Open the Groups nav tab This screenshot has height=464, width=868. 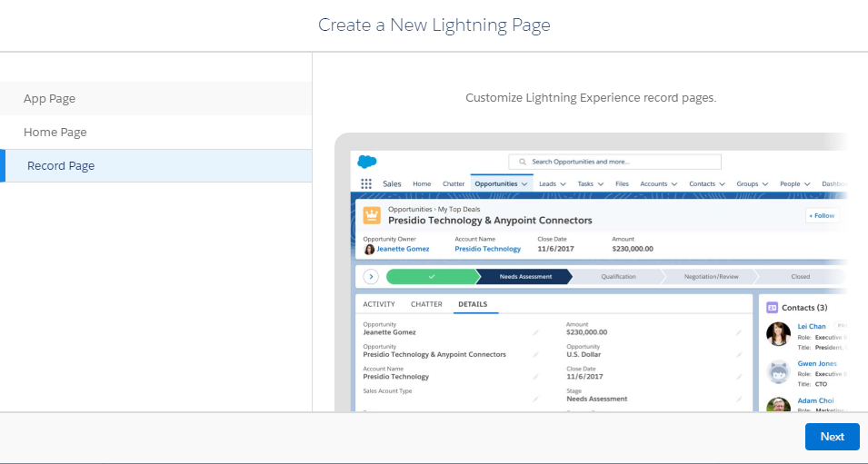pyautogui.click(x=747, y=183)
